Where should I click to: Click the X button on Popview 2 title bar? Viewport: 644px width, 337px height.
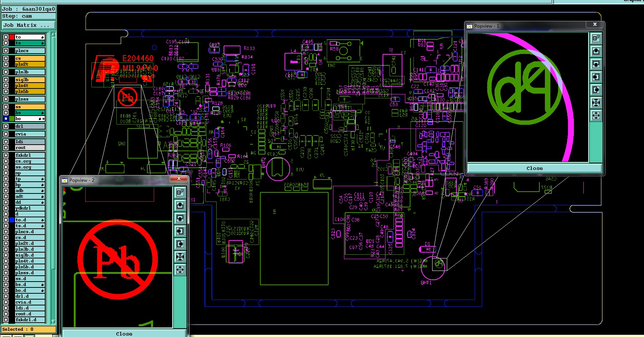179,179
